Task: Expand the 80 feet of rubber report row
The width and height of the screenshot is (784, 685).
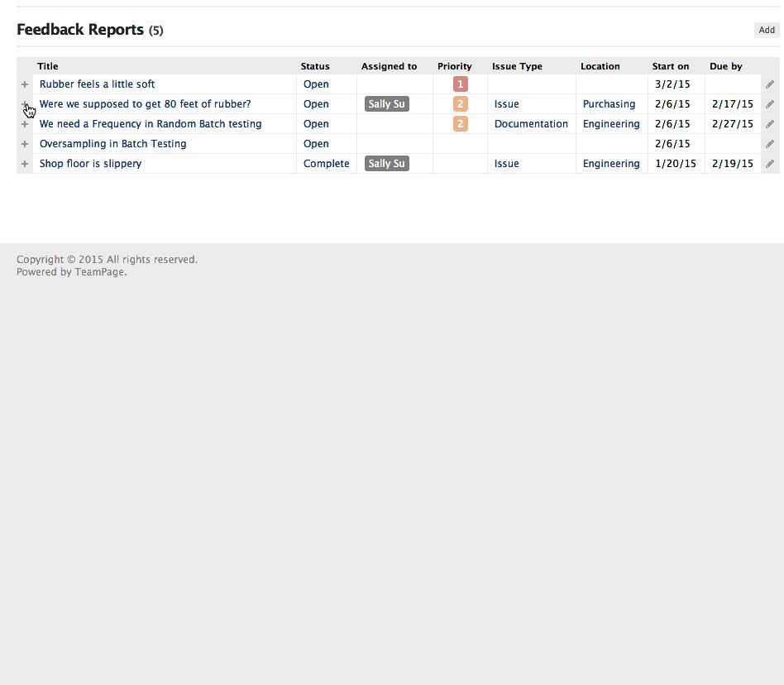Action: [25, 104]
